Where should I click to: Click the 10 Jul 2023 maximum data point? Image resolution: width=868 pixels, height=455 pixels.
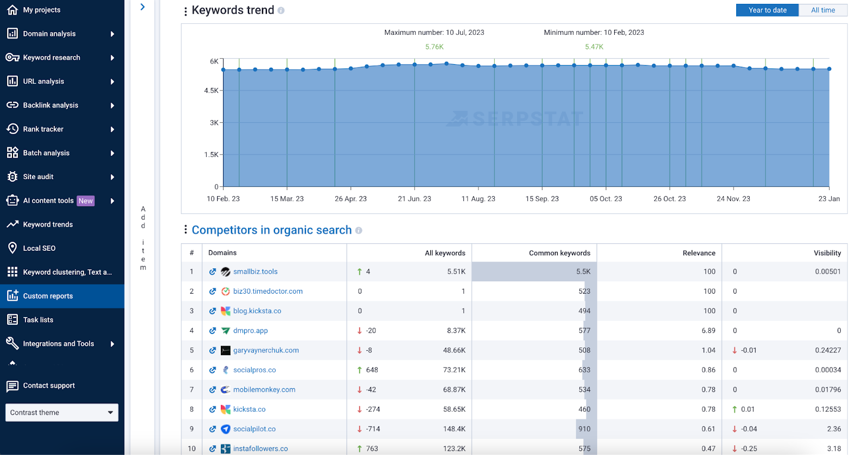446,64
